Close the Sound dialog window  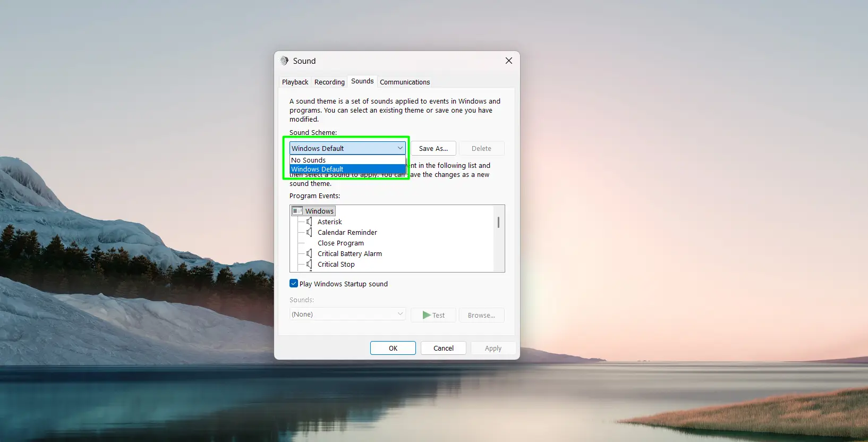(508, 61)
